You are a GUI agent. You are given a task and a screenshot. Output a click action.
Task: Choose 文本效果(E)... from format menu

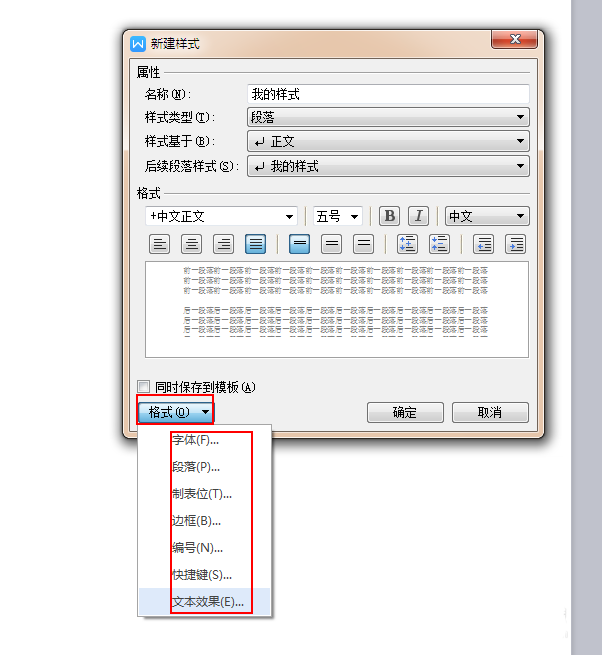[x=205, y=602]
